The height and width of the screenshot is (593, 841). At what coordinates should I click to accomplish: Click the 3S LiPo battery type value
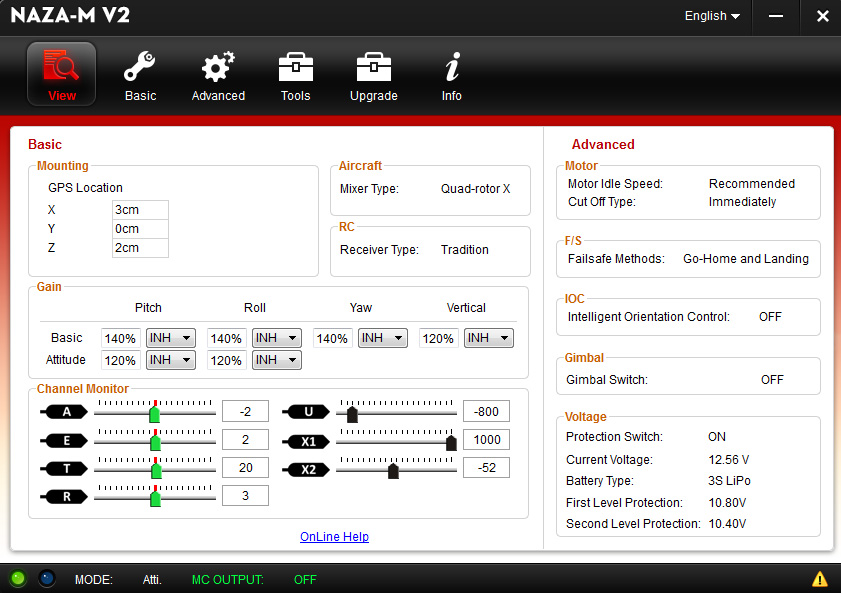point(729,480)
